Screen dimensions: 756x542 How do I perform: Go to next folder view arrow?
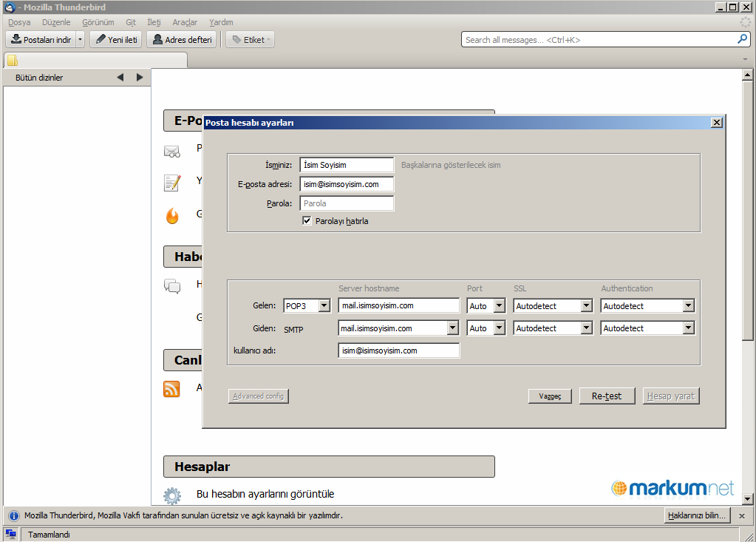pos(140,77)
